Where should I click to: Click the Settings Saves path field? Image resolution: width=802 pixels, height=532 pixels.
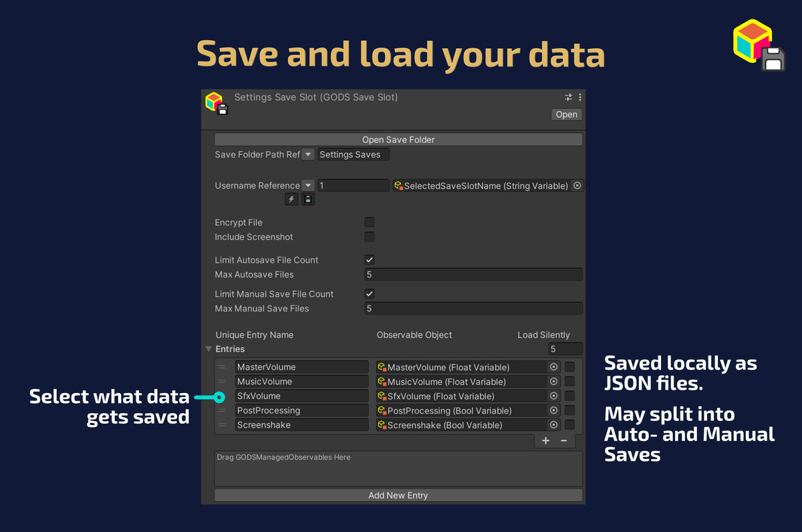point(354,154)
